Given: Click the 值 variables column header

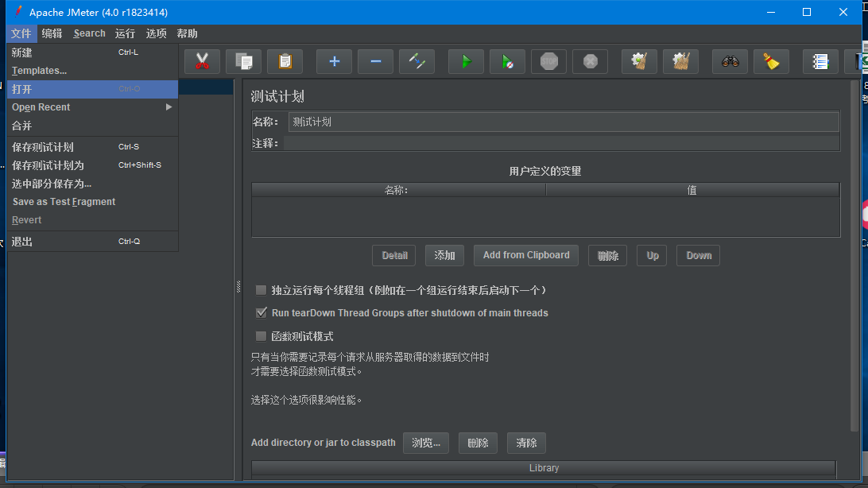Looking at the screenshot, I should pyautogui.click(x=692, y=190).
